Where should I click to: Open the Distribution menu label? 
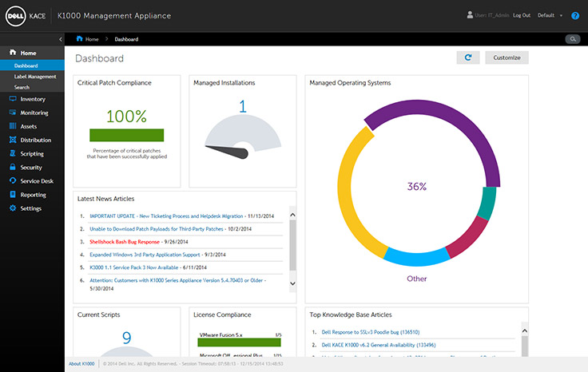(x=36, y=140)
